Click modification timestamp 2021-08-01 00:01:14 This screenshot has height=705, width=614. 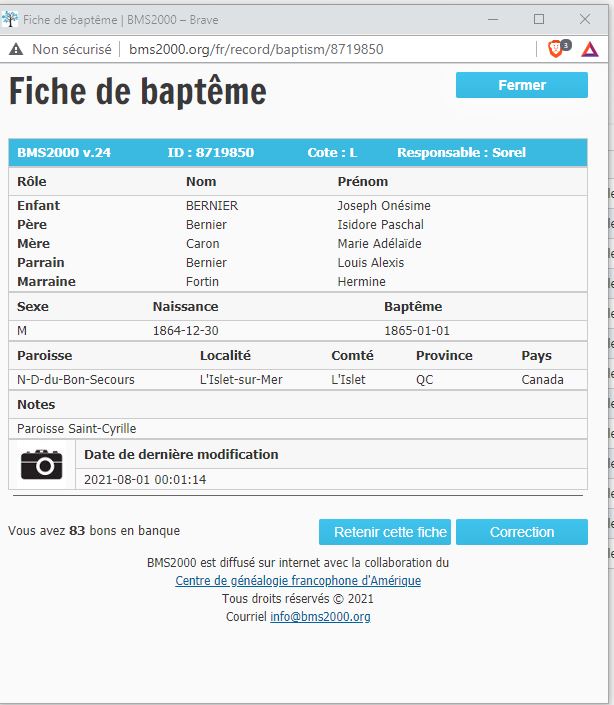tap(145, 479)
